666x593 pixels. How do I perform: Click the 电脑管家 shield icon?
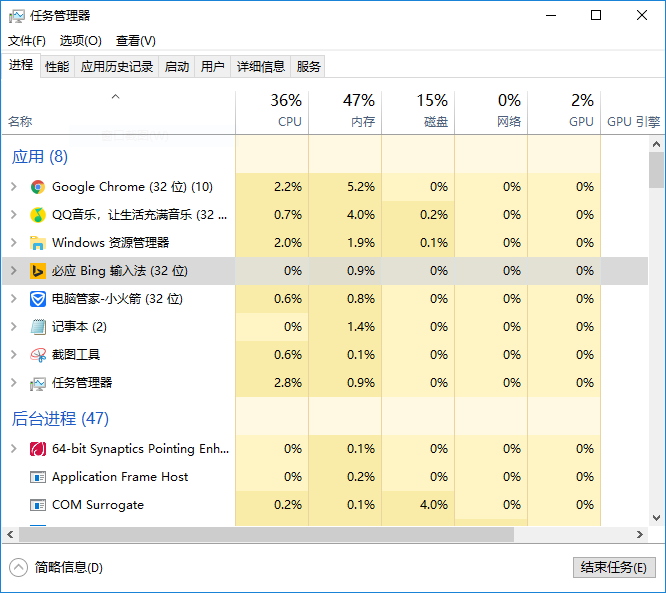tap(38, 299)
